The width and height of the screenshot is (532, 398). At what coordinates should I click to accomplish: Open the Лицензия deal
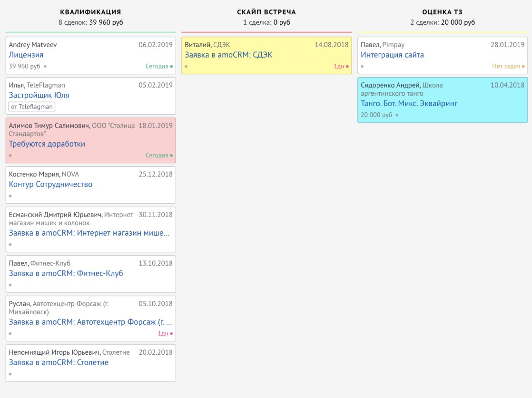coord(26,55)
